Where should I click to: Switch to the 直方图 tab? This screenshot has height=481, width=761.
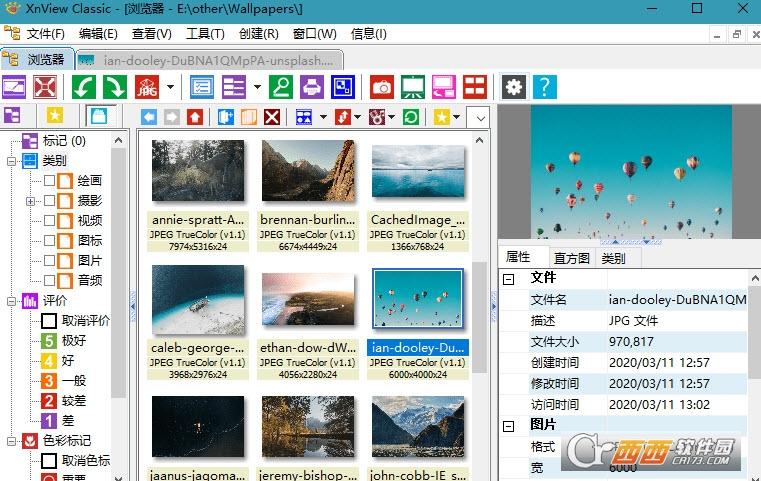572,258
